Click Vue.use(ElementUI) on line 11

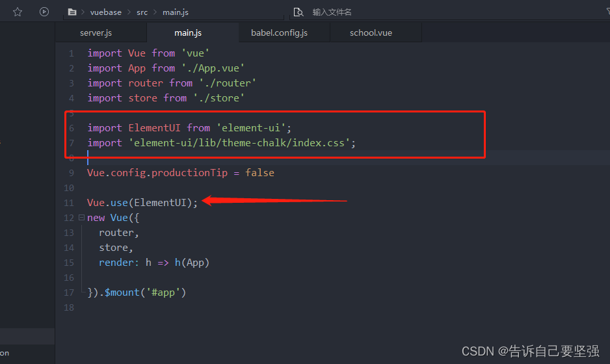tap(142, 203)
